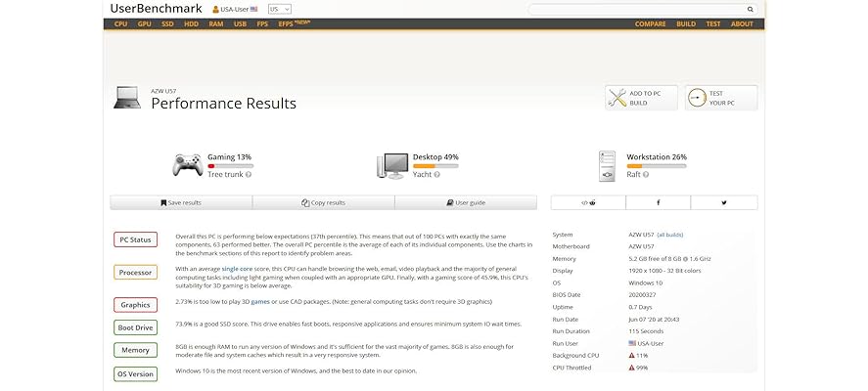Go to TEST page
The width and height of the screenshot is (868, 391).
[x=713, y=24]
